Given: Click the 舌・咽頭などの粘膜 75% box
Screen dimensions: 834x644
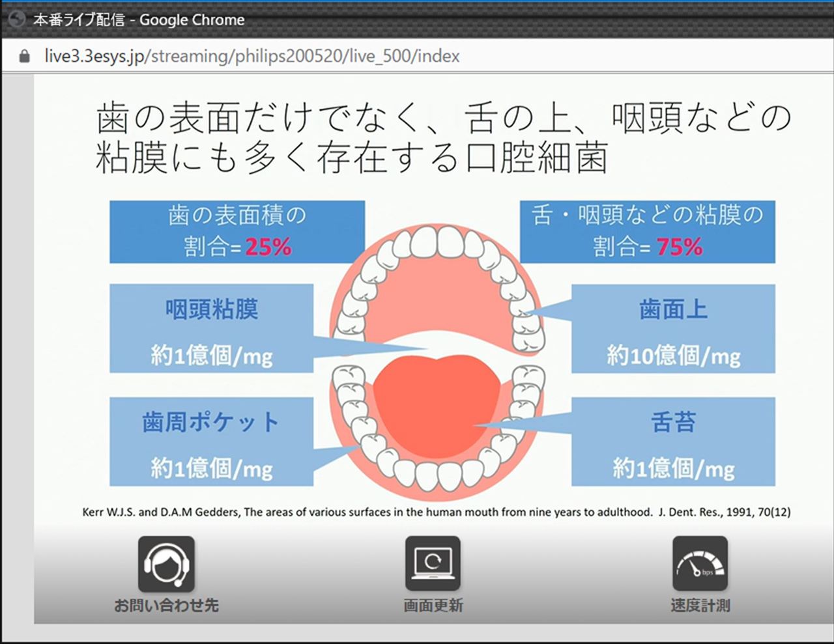Looking at the screenshot, I should [x=647, y=231].
